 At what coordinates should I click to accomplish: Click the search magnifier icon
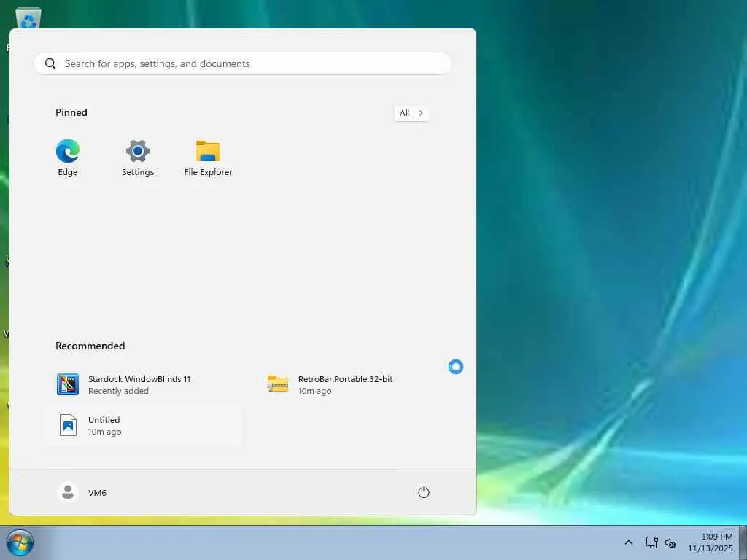tap(50, 64)
